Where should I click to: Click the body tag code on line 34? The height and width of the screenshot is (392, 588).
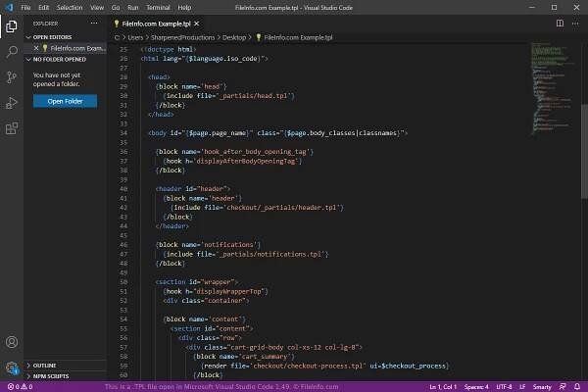point(277,133)
